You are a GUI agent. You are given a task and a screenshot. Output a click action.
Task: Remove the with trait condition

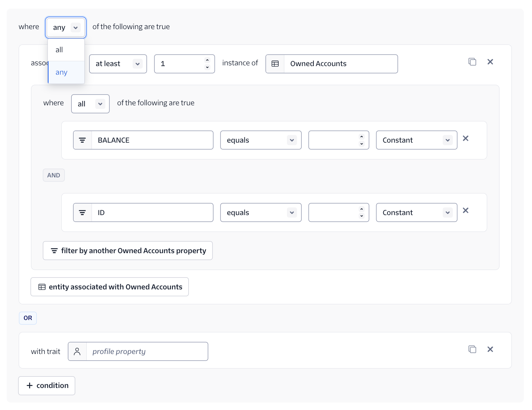pyautogui.click(x=490, y=350)
